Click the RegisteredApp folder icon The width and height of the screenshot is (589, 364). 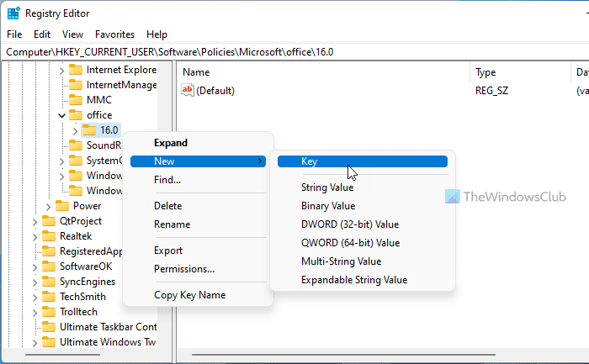tap(49, 251)
